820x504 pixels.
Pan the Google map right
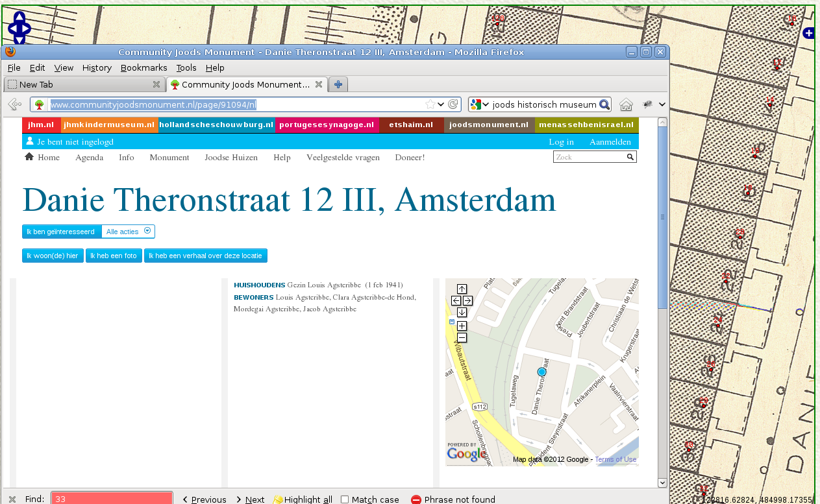pos(467,300)
